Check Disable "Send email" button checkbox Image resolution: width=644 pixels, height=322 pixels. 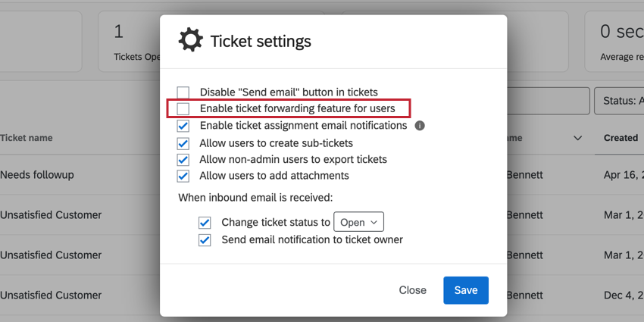183,92
